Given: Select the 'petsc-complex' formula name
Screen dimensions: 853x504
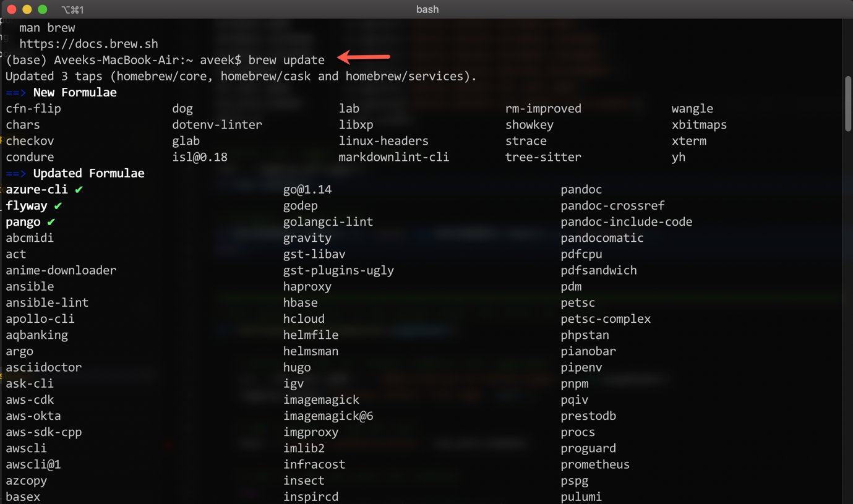Looking at the screenshot, I should pos(606,318).
